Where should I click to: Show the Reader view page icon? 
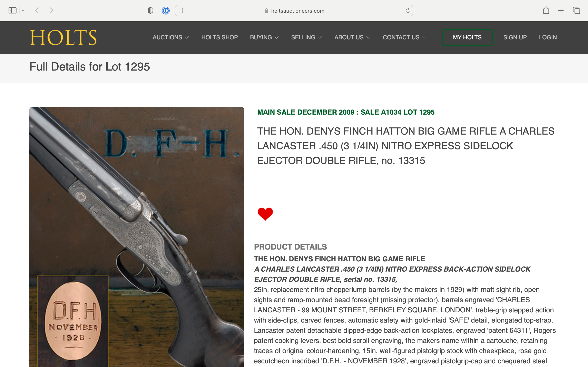click(181, 10)
